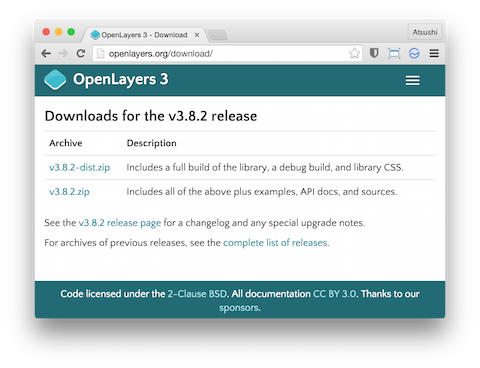Click the 'Downloads for the v3.8.2 release' heading

pos(151,116)
